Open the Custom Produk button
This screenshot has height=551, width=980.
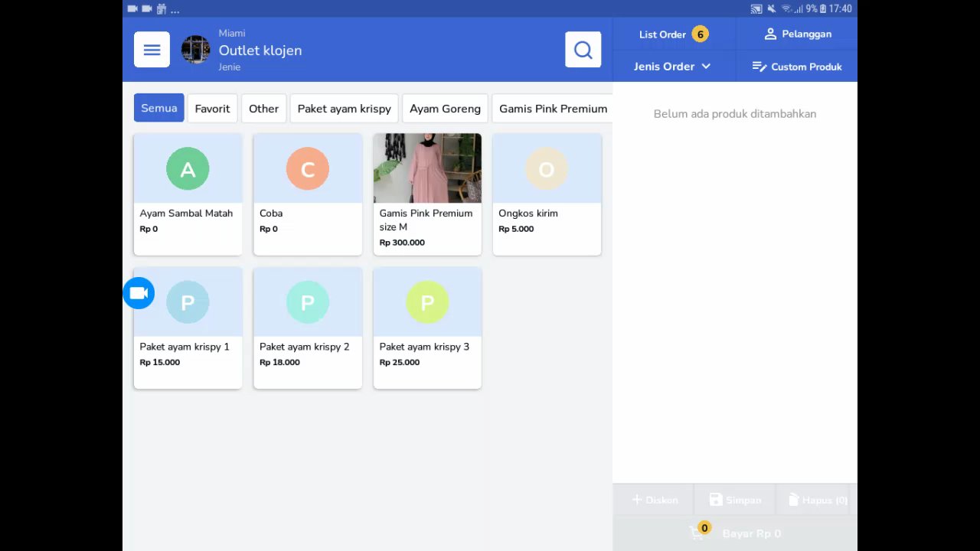pyautogui.click(x=797, y=67)
